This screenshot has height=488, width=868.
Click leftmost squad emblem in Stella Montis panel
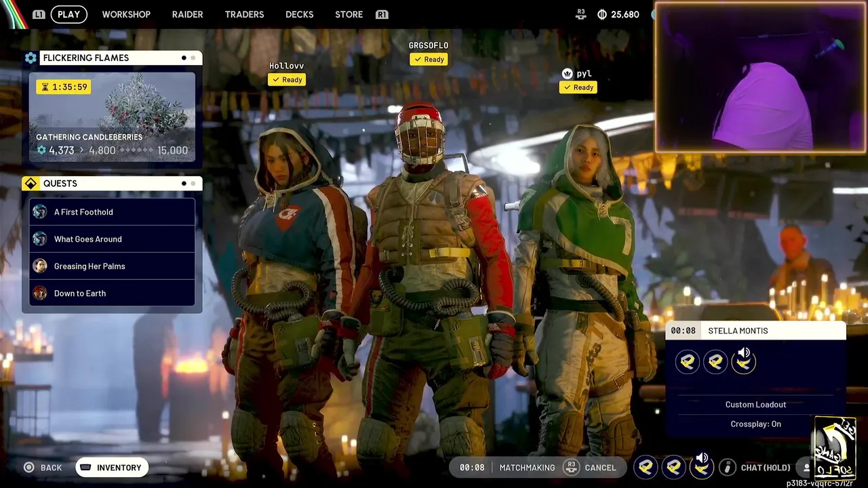(x=687, y=362)
